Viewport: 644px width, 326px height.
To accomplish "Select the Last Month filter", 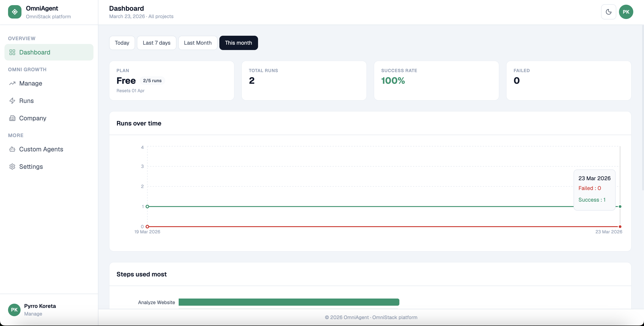I will (197, 43).
